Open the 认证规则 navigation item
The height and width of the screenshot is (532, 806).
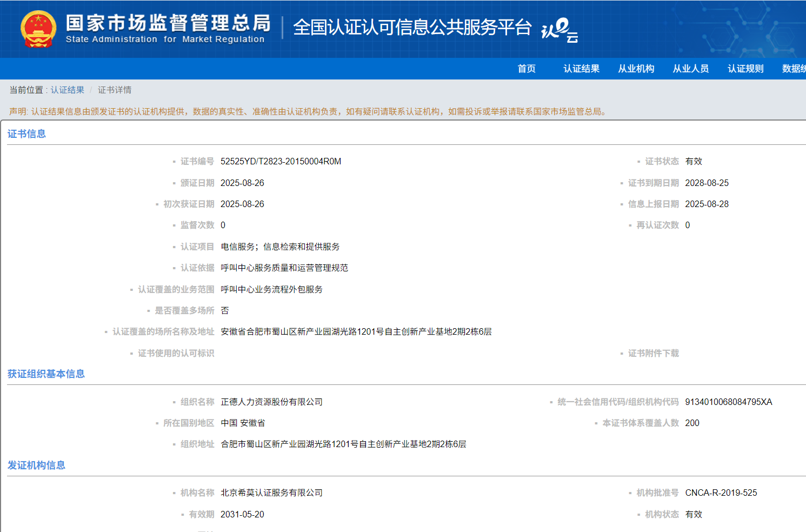[745, 69]
